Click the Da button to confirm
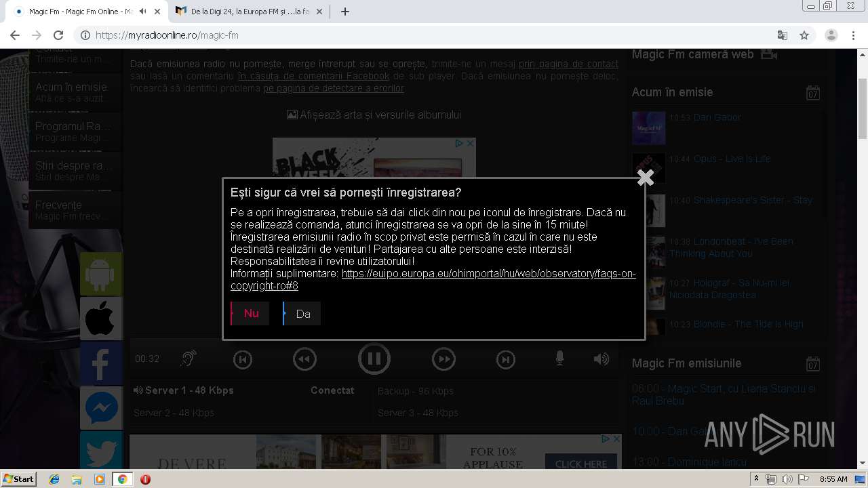This screenshot has height=488, width=868. click(302, 313)
